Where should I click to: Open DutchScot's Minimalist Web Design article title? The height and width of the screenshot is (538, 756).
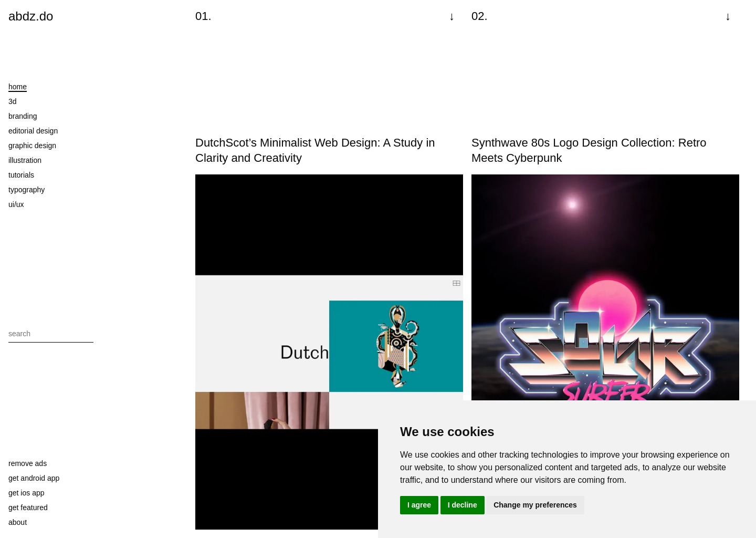(x=315, y=150)
